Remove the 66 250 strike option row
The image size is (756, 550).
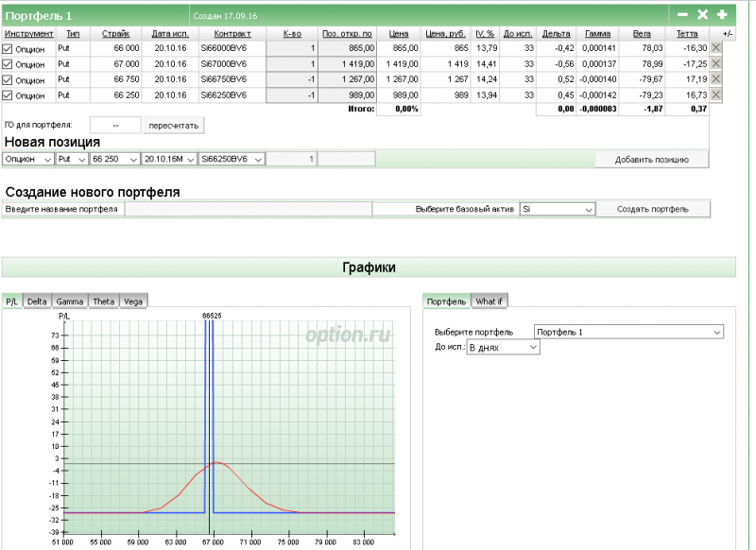point(715,95)
